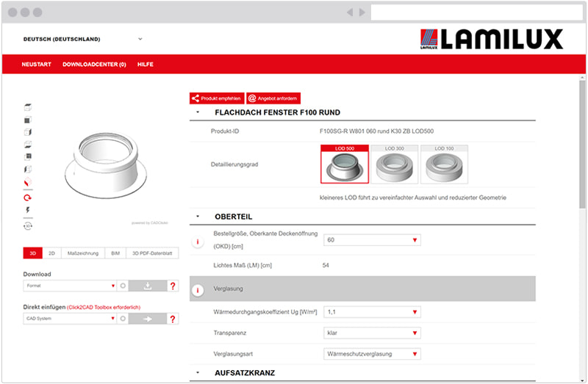The height and width of the screenshot is (384, 588).
Task: Select the LOD 100 detail thumbnail
Action: [x=445, y=164]
